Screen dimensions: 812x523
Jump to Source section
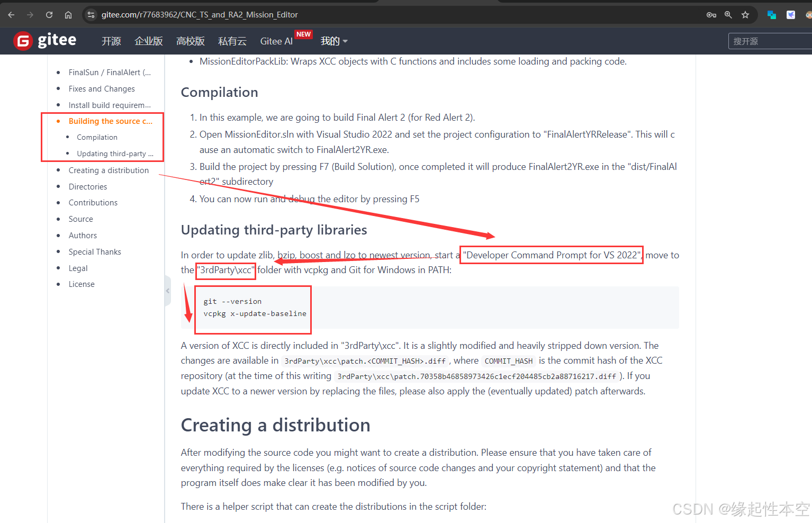[80, 219]
